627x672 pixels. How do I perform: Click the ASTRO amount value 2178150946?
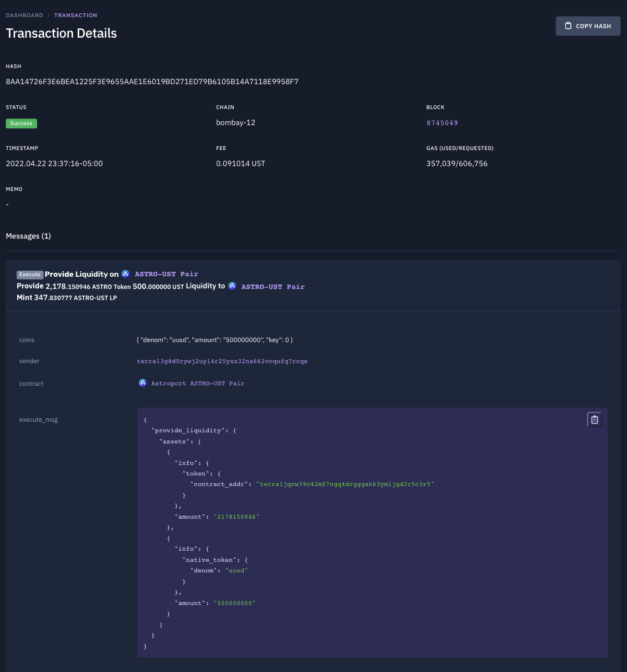pos(237,517)
